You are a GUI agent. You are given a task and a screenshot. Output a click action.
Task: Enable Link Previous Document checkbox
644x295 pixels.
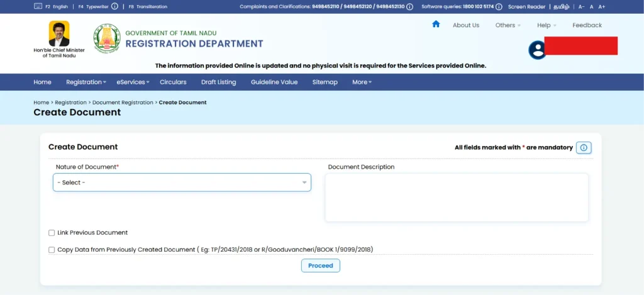click(52, 233)
